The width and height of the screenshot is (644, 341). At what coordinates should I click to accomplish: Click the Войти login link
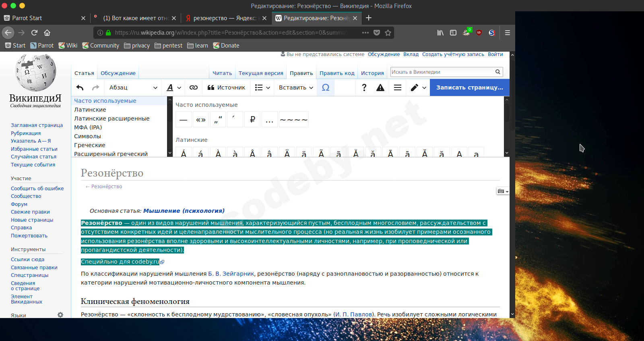tap(495, 54)
